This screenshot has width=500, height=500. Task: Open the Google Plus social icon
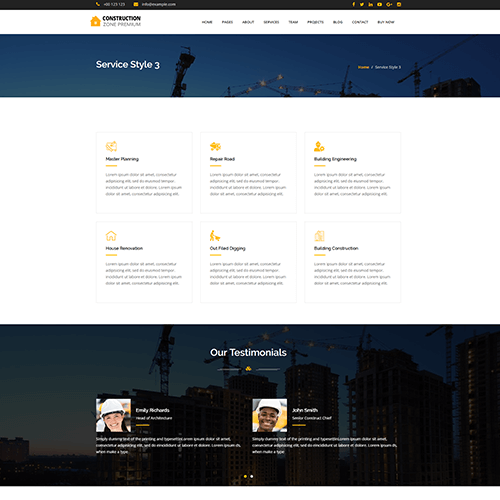[x=389, y=4]
